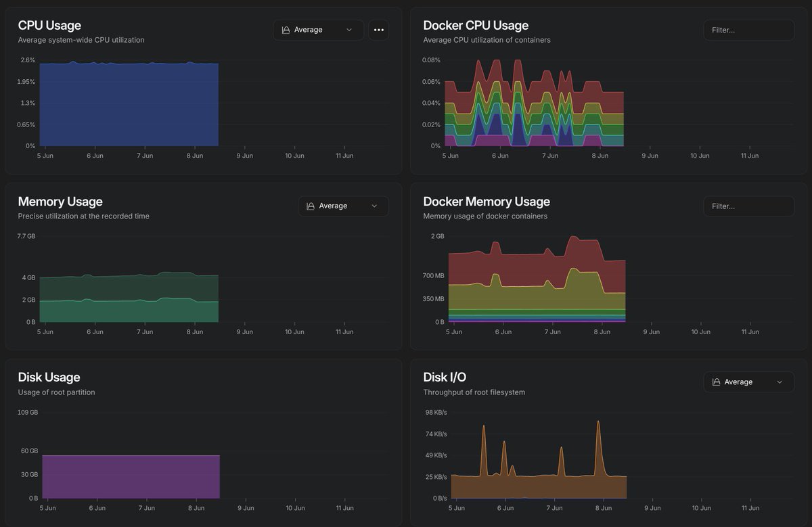This screenshot has width=812, height=527.
Task: Click 'Average system-wide CPU utilization' subtitle
Action: pos(81,40)
